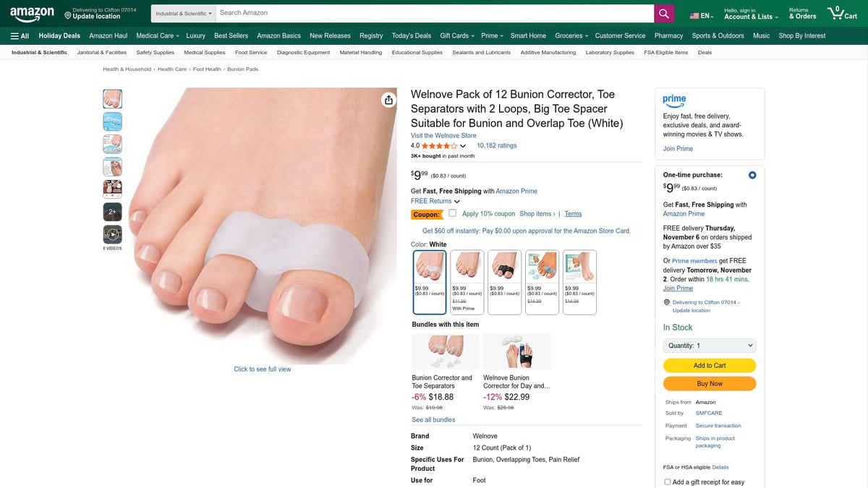
Task: Click the second product image thumbnail
Action: tap(112, 121)
